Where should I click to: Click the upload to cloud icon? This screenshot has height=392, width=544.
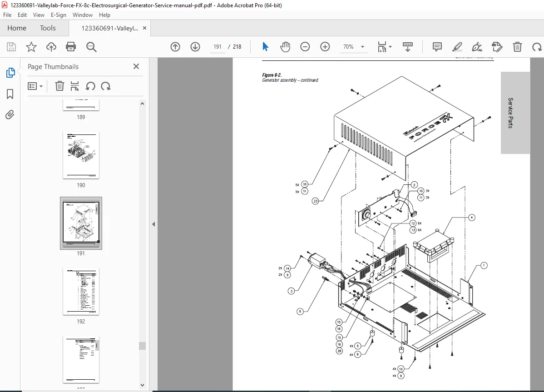pyautogui.click(x=51, y=47)
